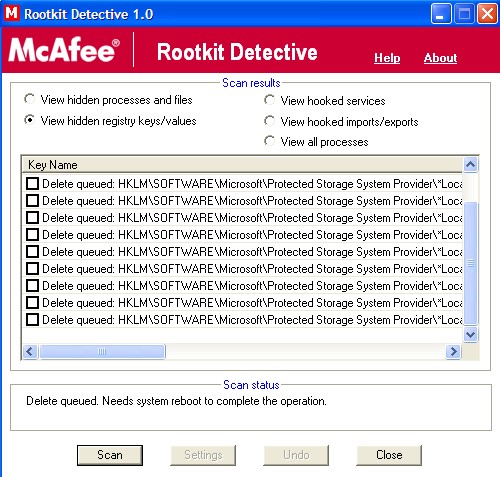Start a new scan with Scan button
Screen dimensions: 500x477
(110, 455)
